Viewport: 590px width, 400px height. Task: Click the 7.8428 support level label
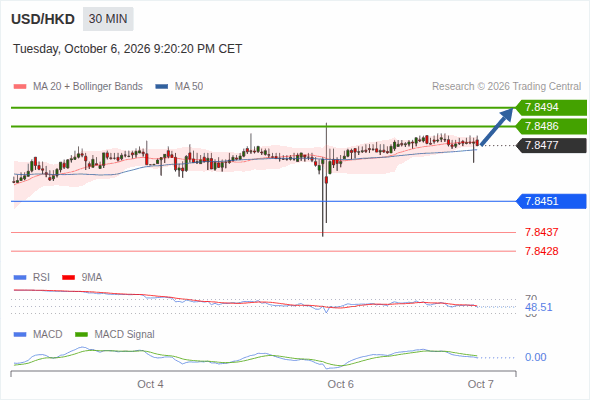pos(541,251)
